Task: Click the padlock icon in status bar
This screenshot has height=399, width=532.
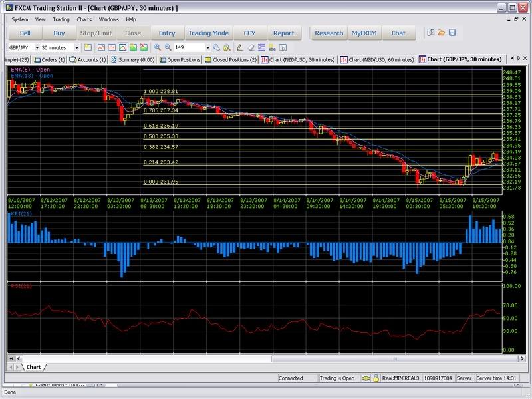Action: click(x=376, y=378)
